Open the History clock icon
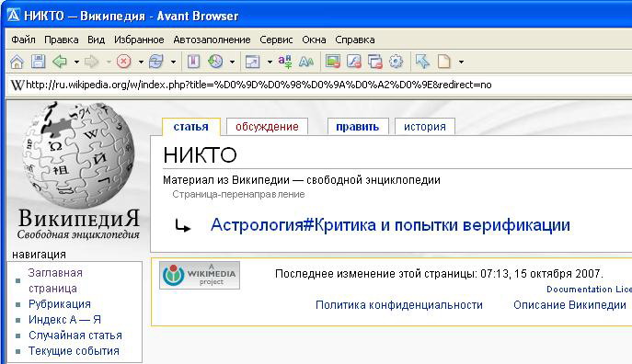 [x=215, y=62]
